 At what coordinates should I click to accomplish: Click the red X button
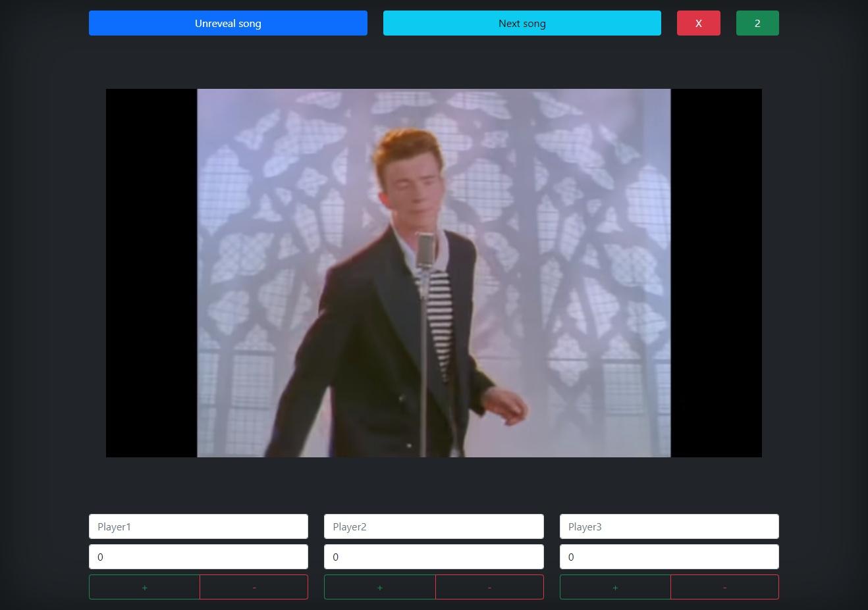point(699,23)
